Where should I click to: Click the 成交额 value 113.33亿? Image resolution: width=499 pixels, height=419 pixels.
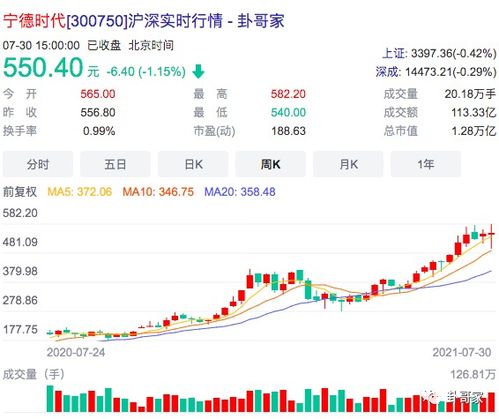[x=474, y=112]
